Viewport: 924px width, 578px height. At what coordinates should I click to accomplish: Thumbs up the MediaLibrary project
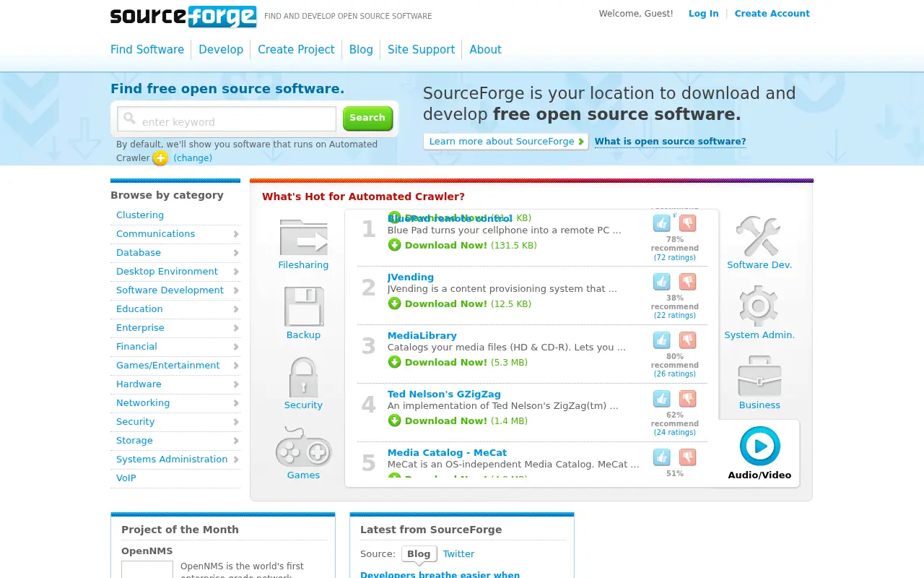(x=662, y=340)
